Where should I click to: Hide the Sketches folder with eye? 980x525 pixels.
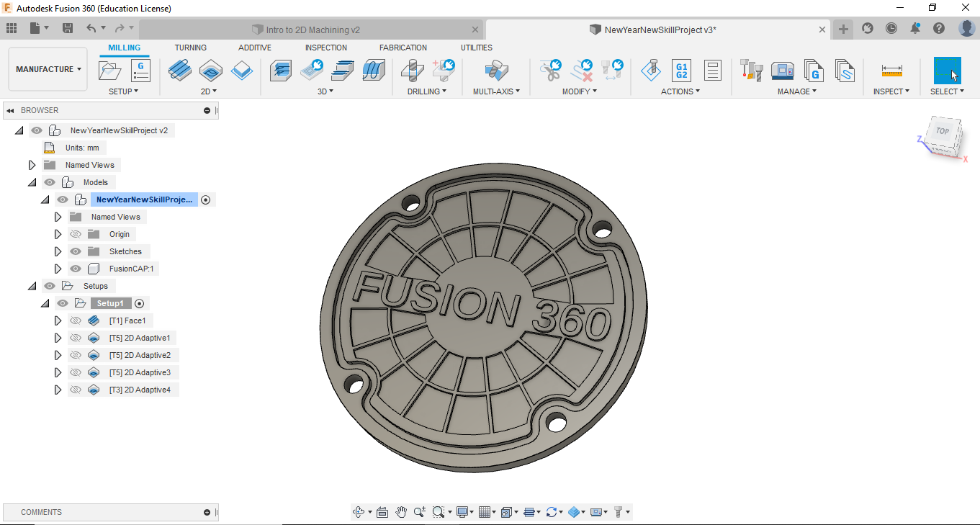tap(76, 251)
